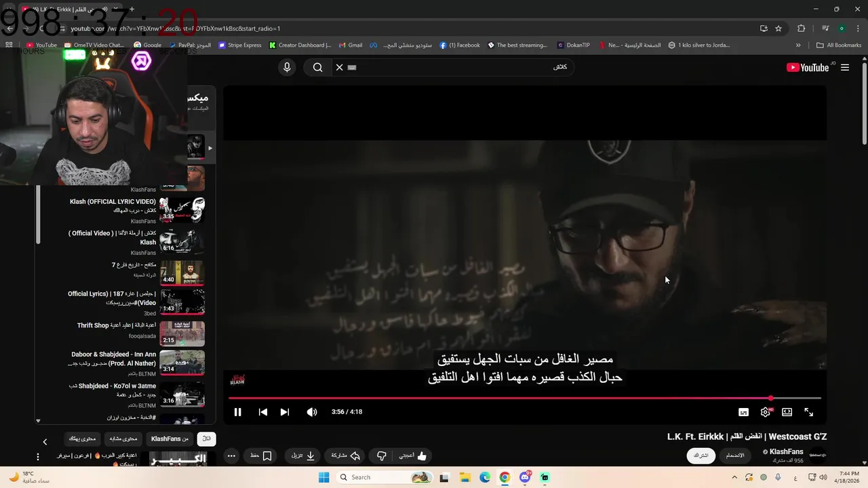This screenshot has height=488, width=868.
Task: Select the الكل filter chip
Action: pyautogui.click(x=207, y=439)
